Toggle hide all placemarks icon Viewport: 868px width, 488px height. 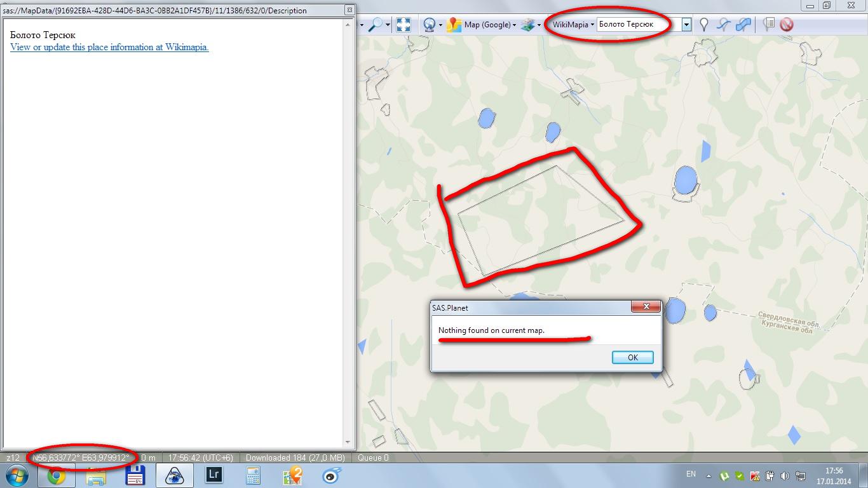[x=787, y=25]
